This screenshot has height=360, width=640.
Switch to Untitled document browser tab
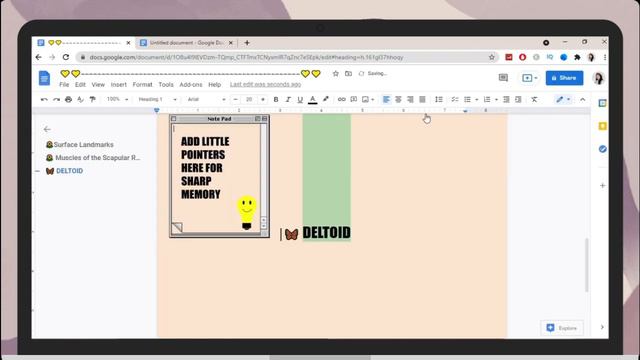tap(186, 42)
